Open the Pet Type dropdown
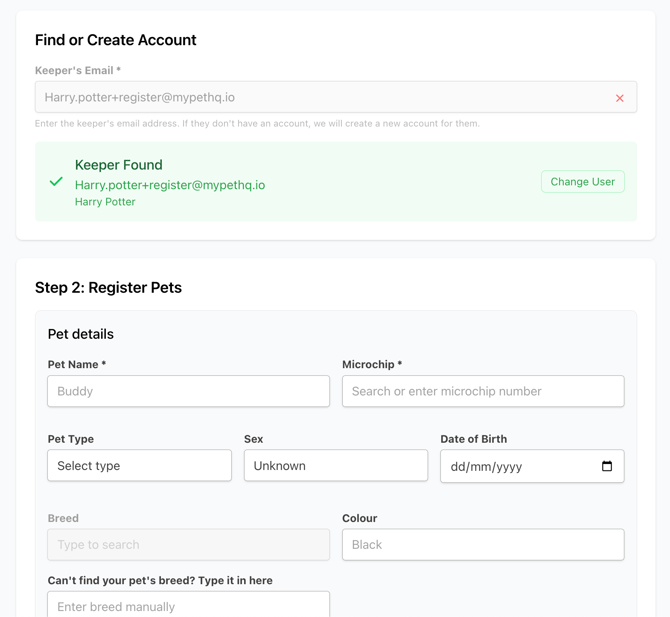 [139, 466]
